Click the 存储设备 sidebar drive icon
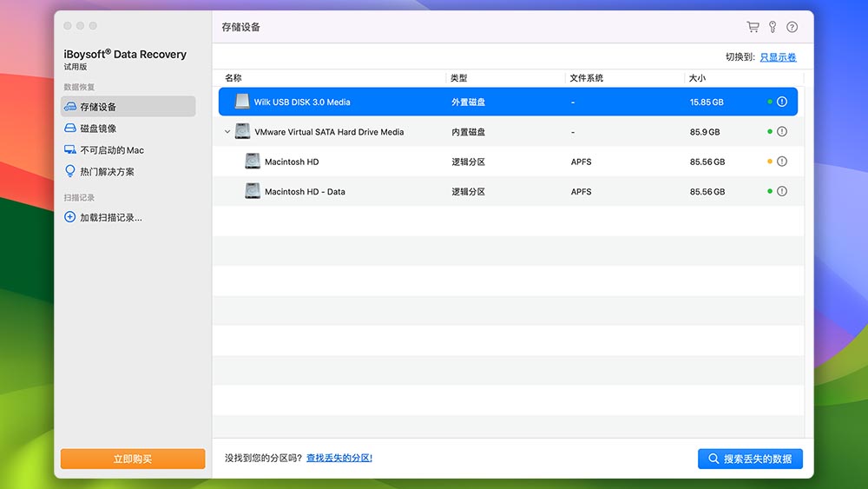This screenshot has width=868, height=489. pos(70,106)
